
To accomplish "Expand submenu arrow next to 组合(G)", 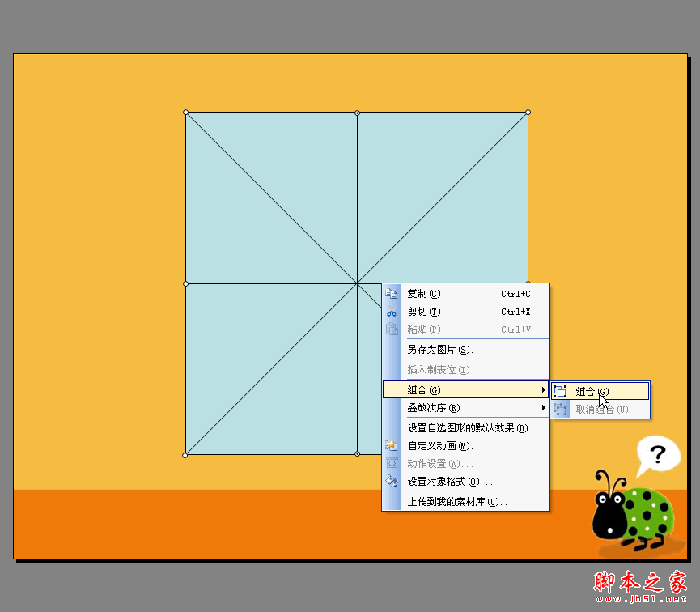I will point(543,389).
